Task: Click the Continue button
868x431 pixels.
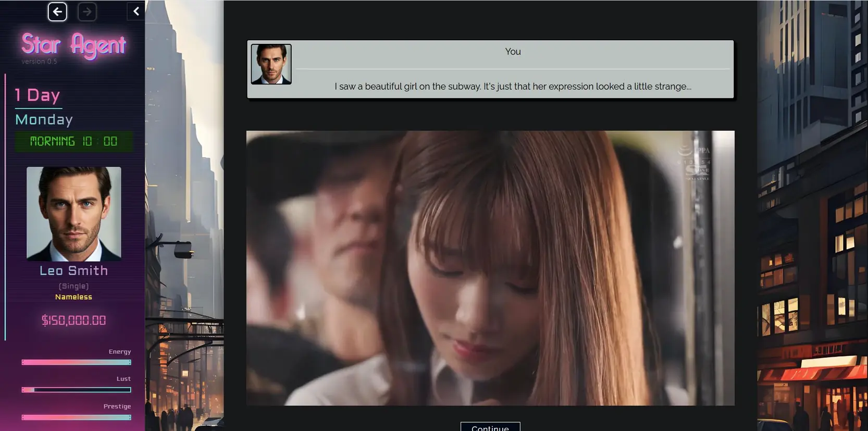Action: [490, 427]
